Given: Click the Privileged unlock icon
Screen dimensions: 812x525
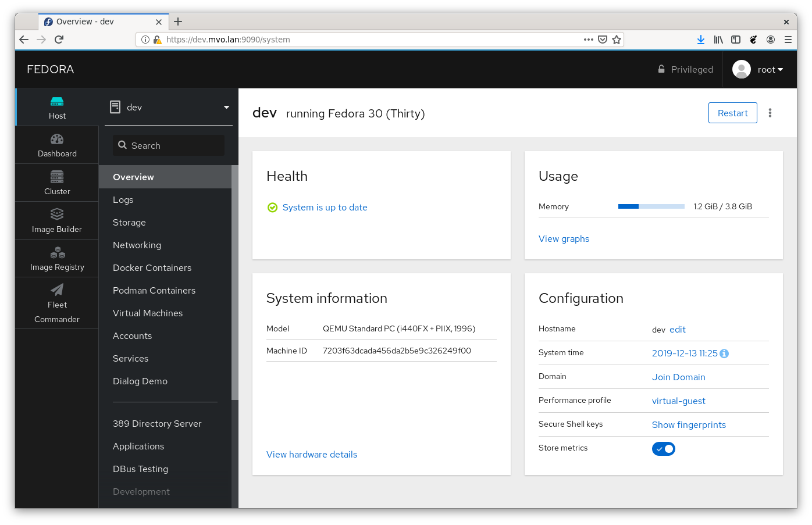Looking at the screenshot, I should pos(661,69).
